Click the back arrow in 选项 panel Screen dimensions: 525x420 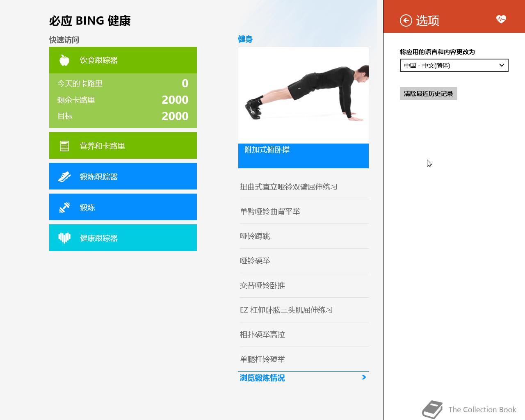pyautogui.click(x=406, y=21)
